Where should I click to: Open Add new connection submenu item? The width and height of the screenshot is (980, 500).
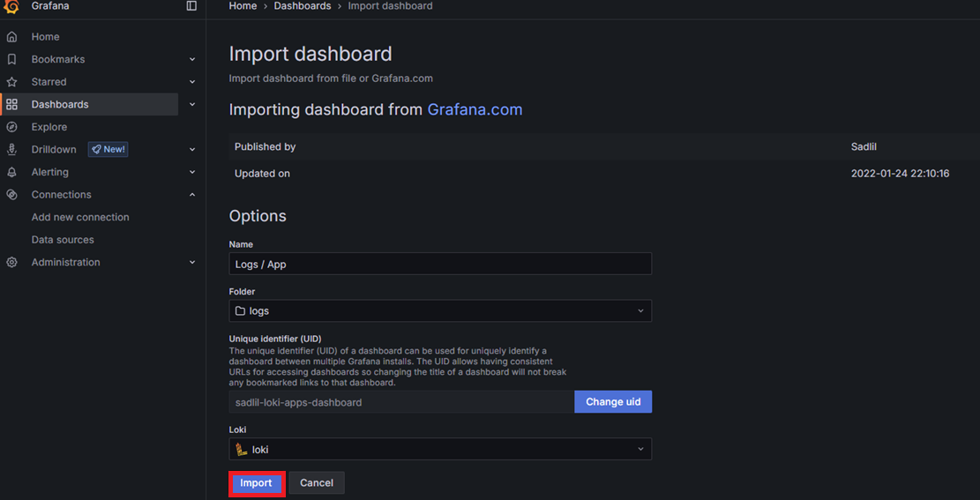coord(80,217)
